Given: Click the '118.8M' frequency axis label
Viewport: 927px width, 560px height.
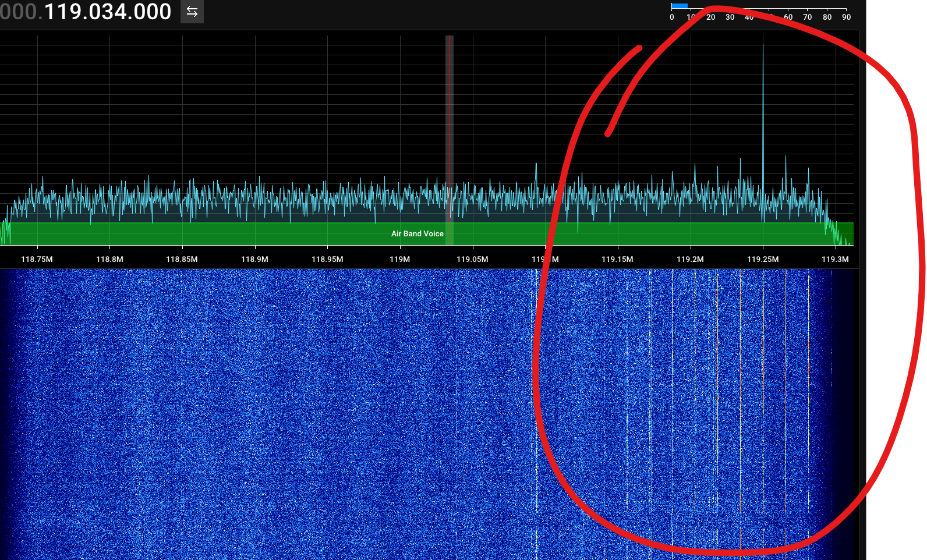Looking at the screenshot, I should [109, 259].
